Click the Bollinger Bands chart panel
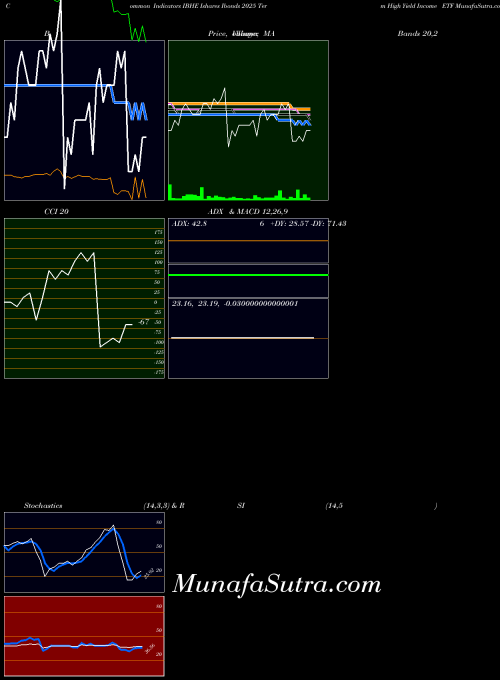This screenshot has height=680, width=500. (85, 120)
